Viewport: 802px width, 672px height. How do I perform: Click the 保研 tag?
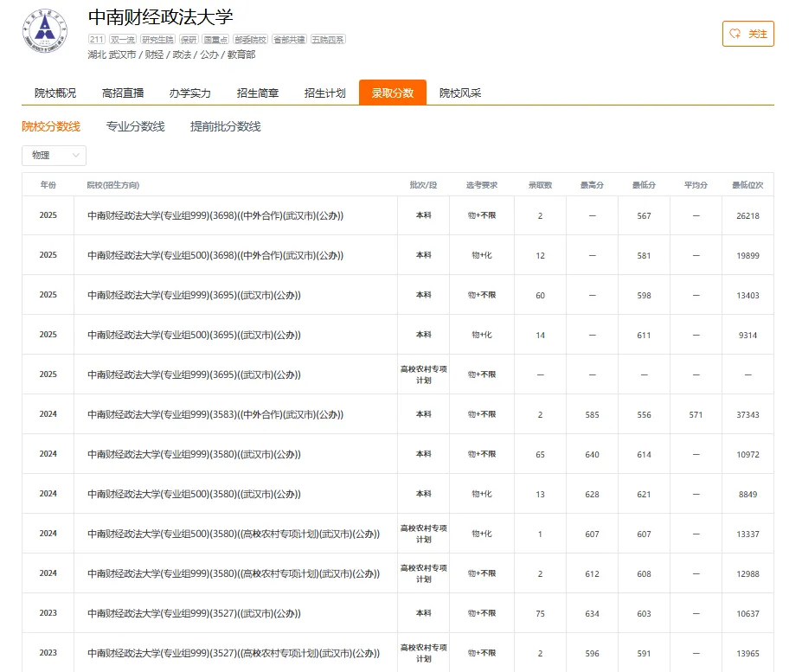coord(189,40)
